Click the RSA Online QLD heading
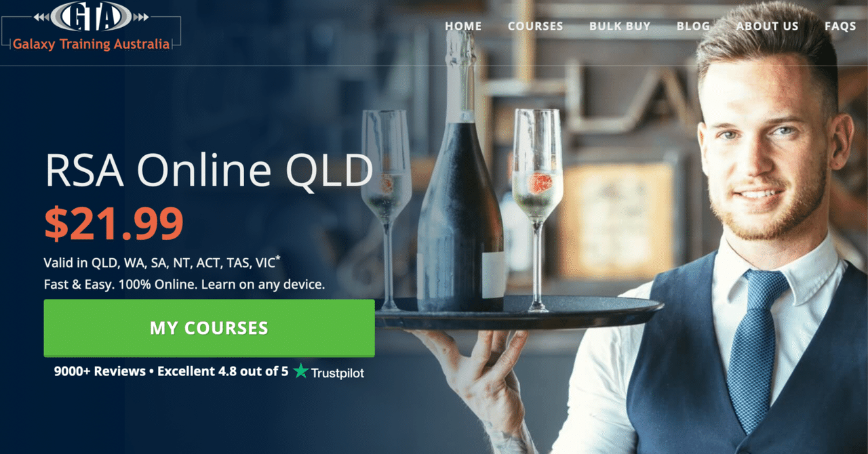 (209, 171)
